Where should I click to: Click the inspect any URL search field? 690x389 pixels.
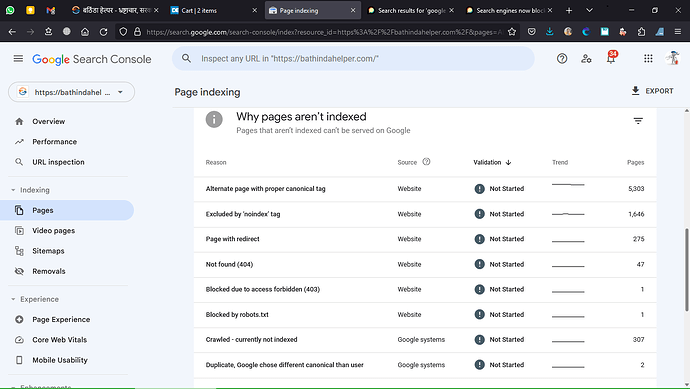click(x=353, y=59)
